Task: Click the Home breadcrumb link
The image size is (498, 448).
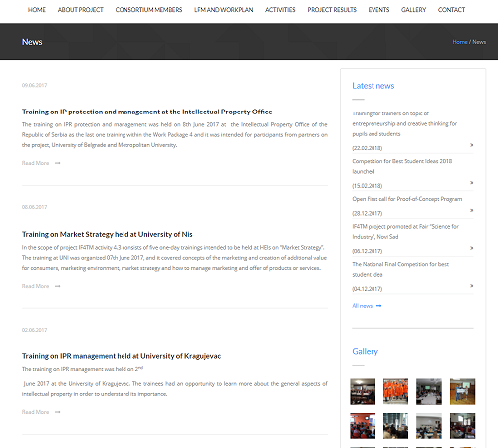Action: coord(460,42)
